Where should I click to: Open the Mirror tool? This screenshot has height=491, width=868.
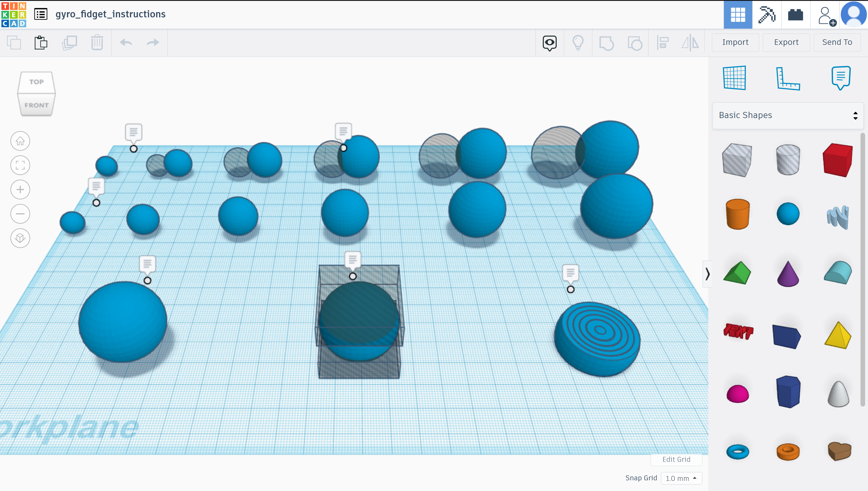click(690, 43)
